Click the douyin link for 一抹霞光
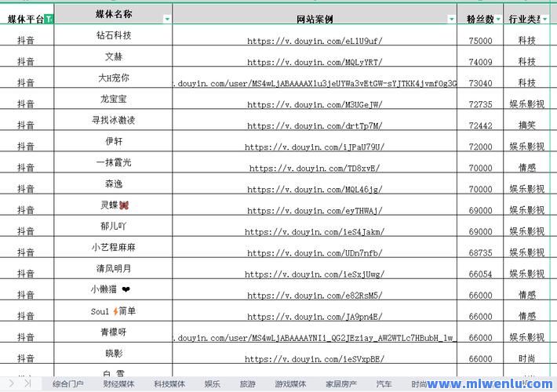The image size is (557, 392). pos(315,168)
